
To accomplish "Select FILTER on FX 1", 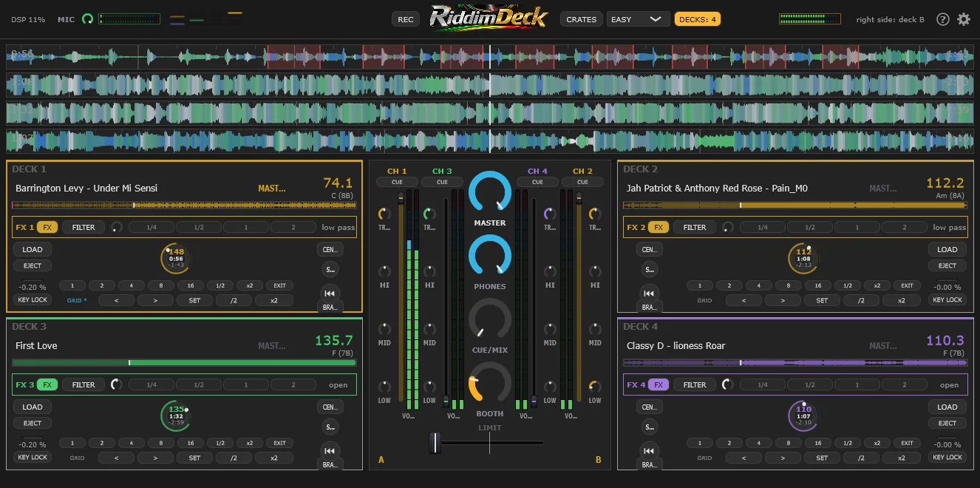I will (x=84, y=227).
